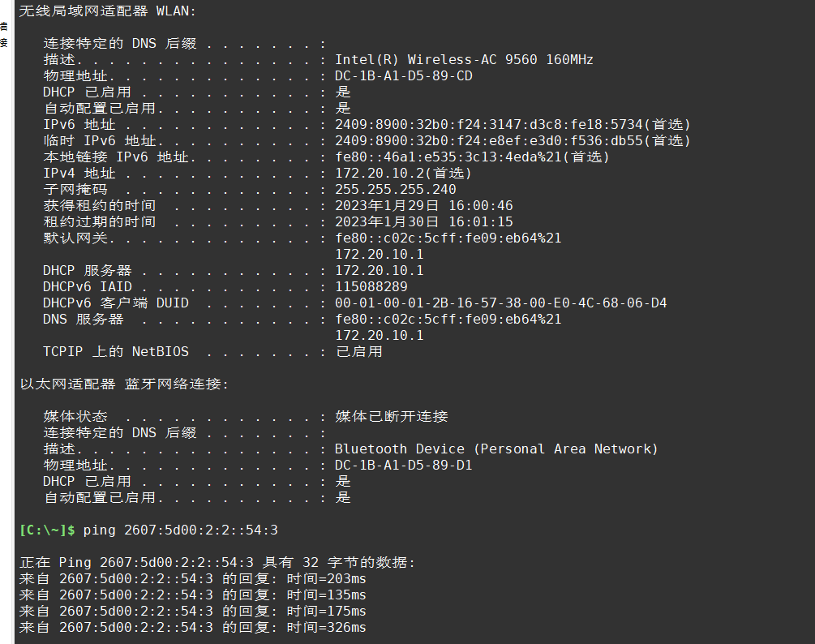Click the DHCP 服务器 address value

coord(379,271)
